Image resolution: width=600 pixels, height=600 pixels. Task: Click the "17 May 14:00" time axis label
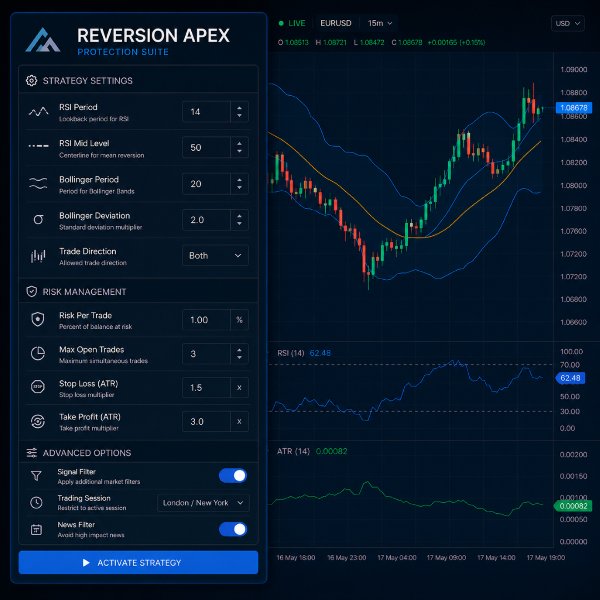(x=496, y=558)
